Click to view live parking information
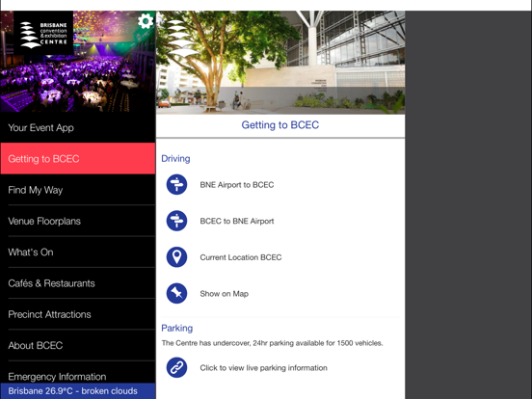Image resolution: width=532 pixels, height=399 pixels. click(x=264, y=368)
